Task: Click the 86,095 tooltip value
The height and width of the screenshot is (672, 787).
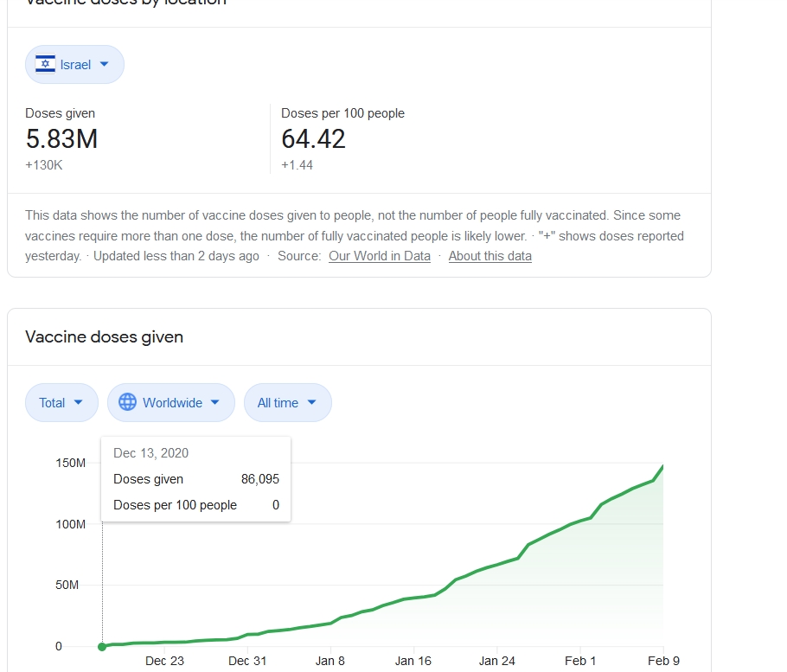Action: [x=260, y=479]
